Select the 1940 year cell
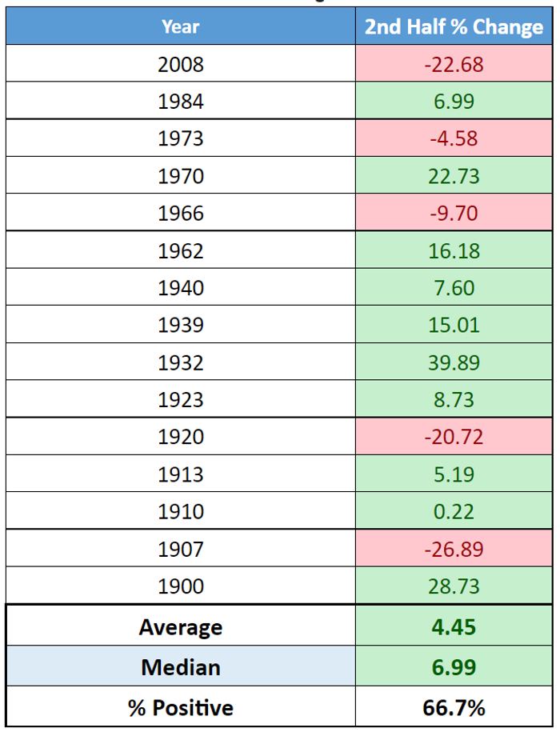The height and width of the screenshot is (732, 560). tap(181, 288)
